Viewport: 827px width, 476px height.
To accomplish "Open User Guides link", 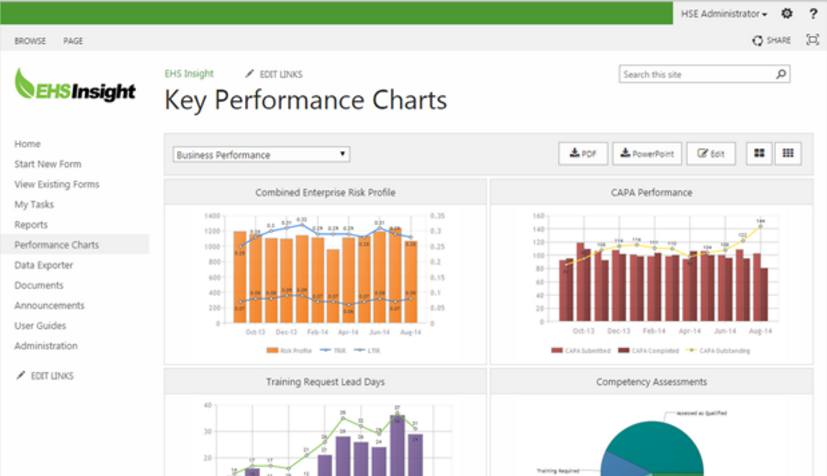I will tap(40, 326).
